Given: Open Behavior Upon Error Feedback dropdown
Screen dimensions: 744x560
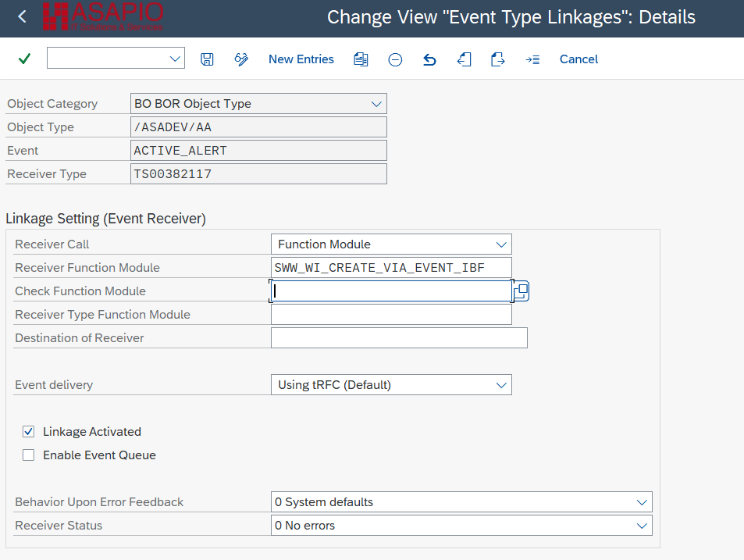Looking at the screenshot, I should point(642,502).
